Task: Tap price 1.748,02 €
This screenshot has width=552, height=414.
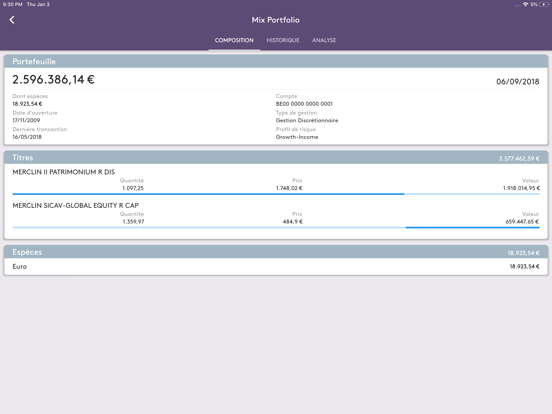Action: pyautogui.click(x=289, y=188)
